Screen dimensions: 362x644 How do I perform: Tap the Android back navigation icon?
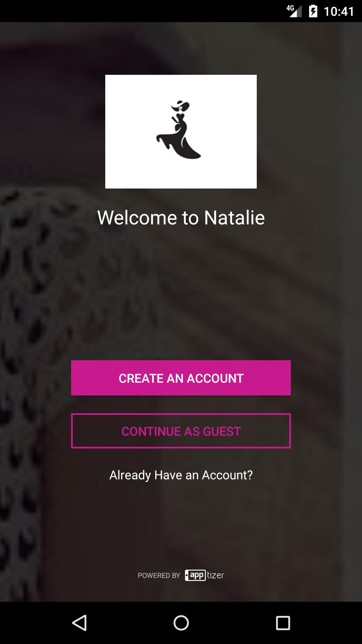[80, 623]
